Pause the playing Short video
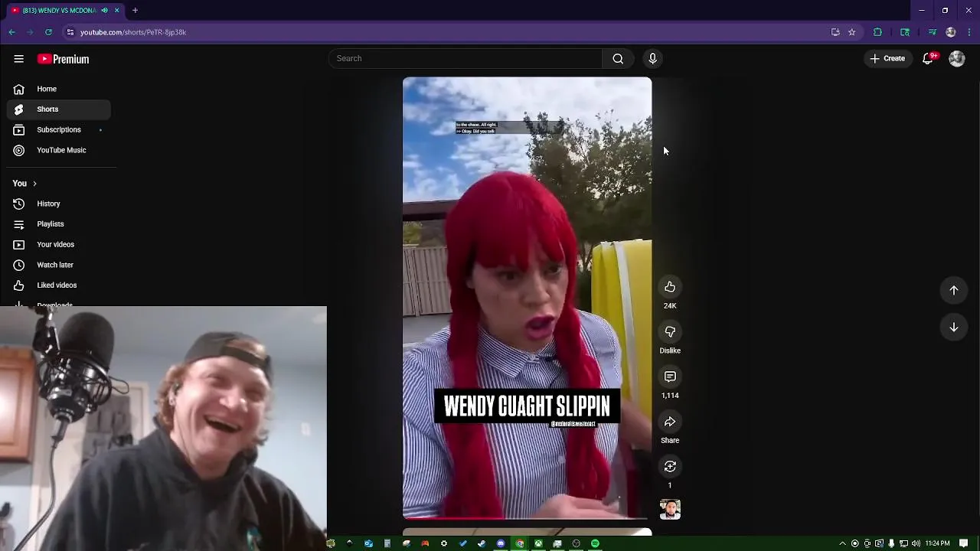 [x=528, y=298]
